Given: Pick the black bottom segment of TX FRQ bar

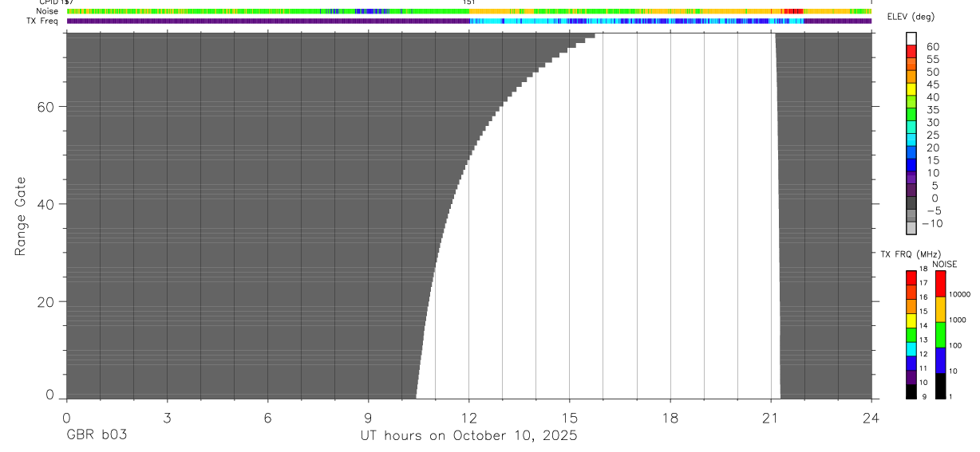Looking at the screenshot, I should [911, 391].
